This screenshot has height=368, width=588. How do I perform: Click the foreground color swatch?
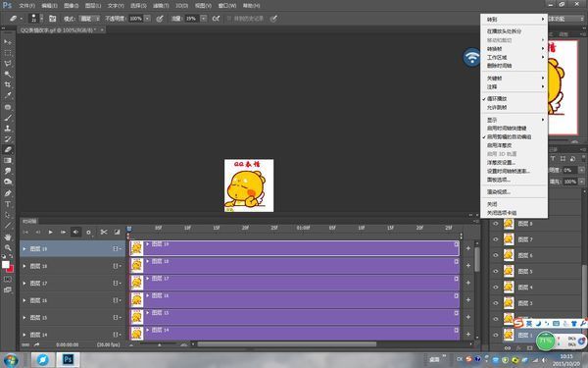coord(5,264)
